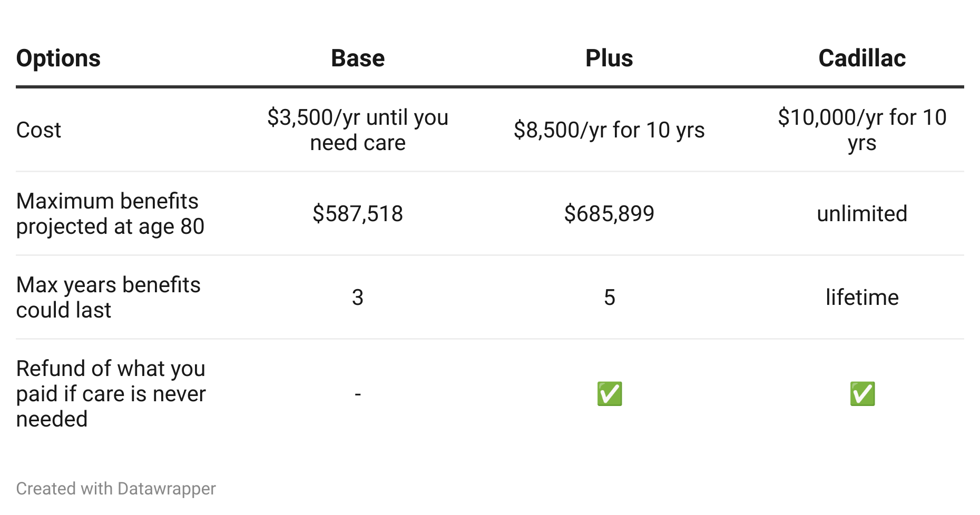Click Maximum benefits projected at age 80
980x515 pixels.
tap(110, 214)
